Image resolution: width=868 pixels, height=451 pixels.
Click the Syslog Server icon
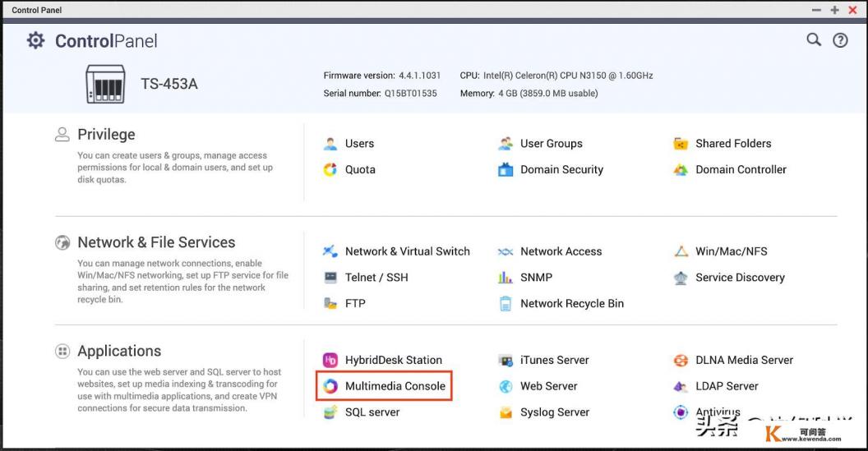[506, 412]
